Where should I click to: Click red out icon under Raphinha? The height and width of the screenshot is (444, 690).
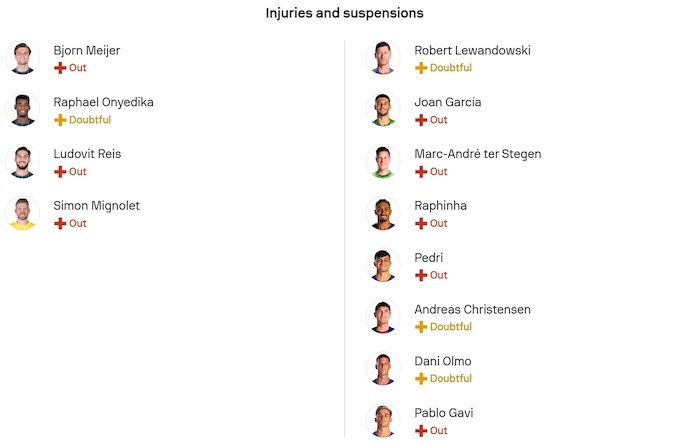pos(421,223)
